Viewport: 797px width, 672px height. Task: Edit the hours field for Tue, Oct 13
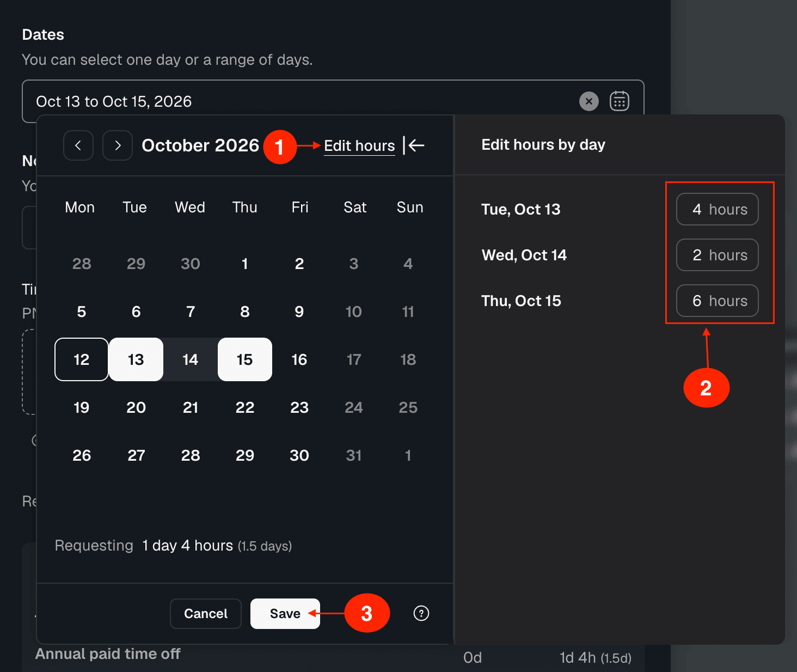(718, 209)
